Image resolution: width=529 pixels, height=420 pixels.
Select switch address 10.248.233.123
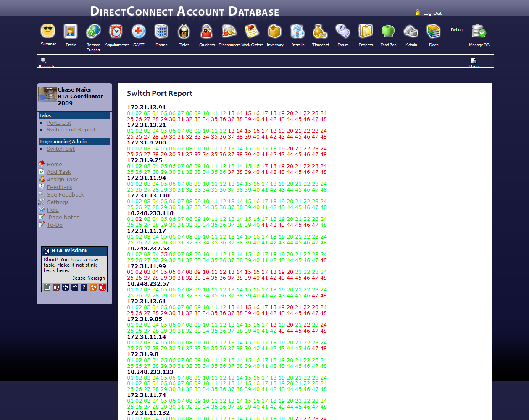point(150,372)
